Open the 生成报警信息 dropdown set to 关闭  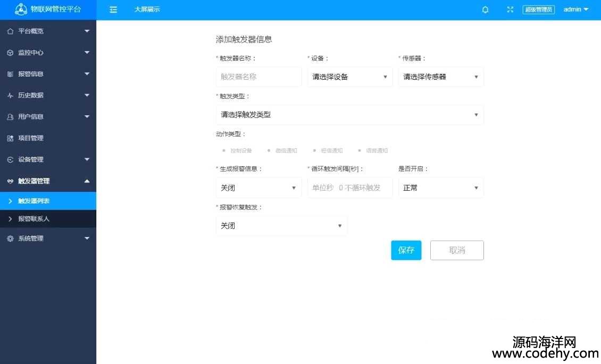pyautogui.click(x=258, y=188)
